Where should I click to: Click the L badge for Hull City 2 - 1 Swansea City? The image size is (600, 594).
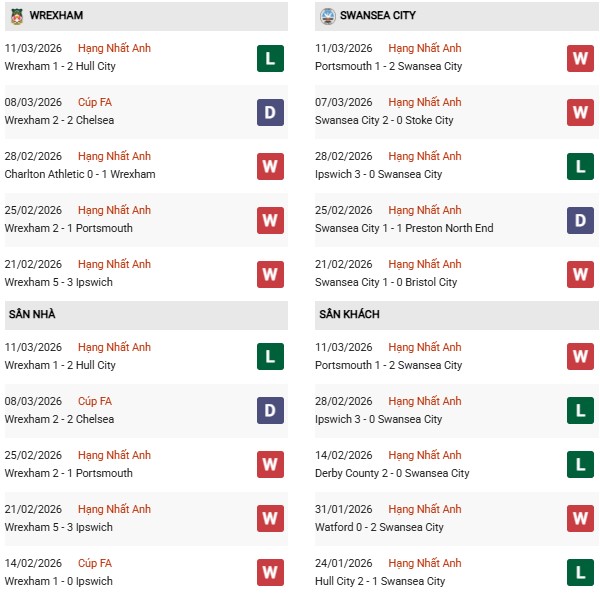click(581, 573)
